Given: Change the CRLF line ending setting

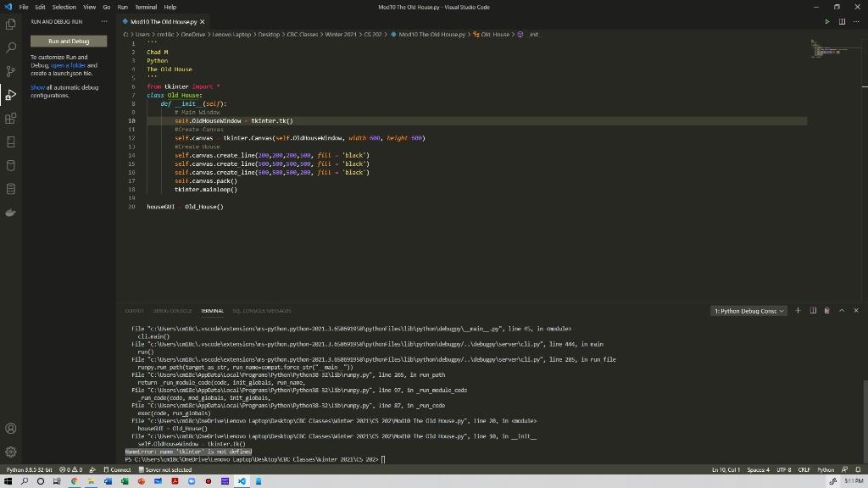Looking at the screenshot, I should (x=804, y=469).
